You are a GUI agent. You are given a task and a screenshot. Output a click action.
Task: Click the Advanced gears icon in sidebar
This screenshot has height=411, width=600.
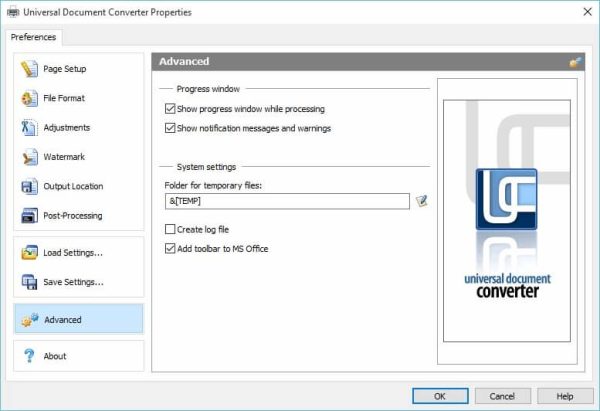(x=30, y=320)
